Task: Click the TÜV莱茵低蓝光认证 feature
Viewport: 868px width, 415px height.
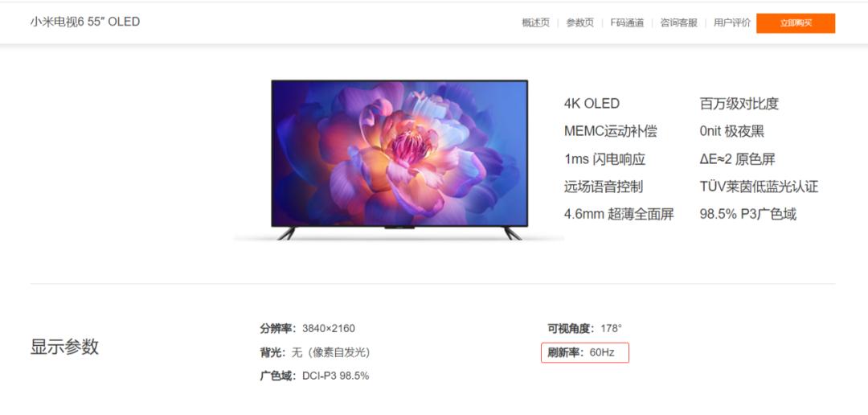Action: click(759, 187)
